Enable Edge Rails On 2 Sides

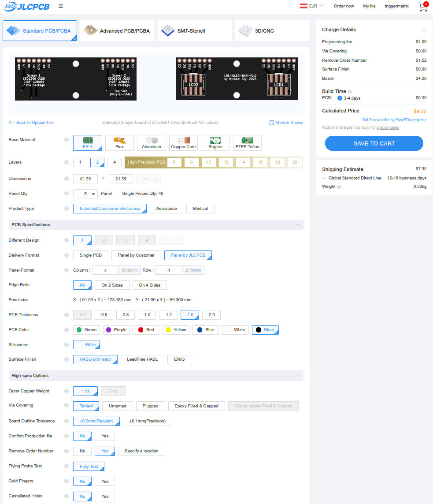click(112, 285)
